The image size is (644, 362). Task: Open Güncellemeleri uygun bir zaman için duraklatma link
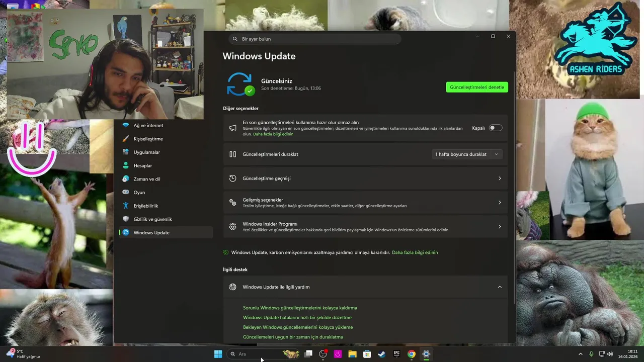[293, 337]
